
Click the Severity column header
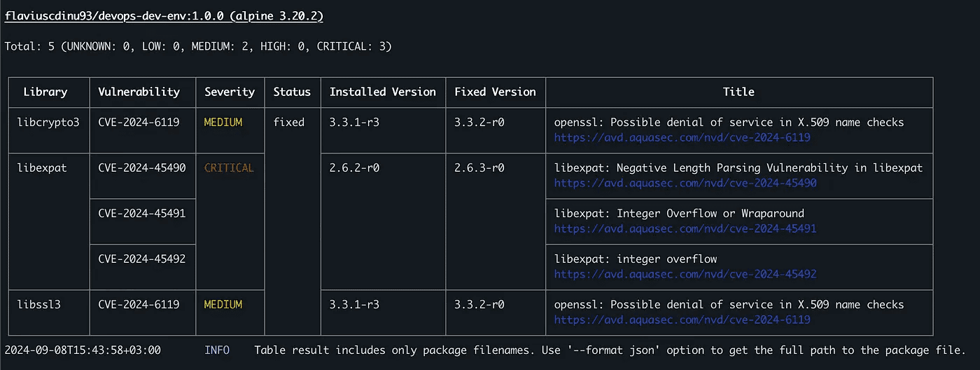[x=230, y=92]
